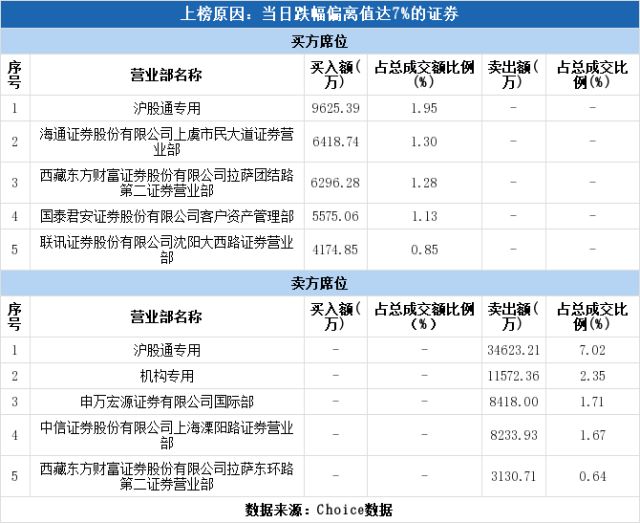Select sell amount 3130.71
The image size is (640, 523).
click(513, 476)
